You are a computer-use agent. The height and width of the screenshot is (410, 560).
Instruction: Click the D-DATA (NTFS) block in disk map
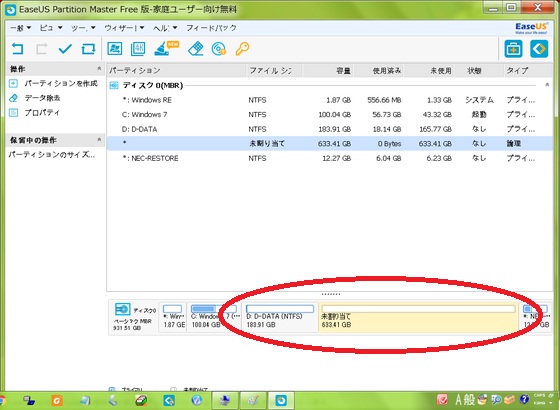pyautogui.click(x=280, y=317)
